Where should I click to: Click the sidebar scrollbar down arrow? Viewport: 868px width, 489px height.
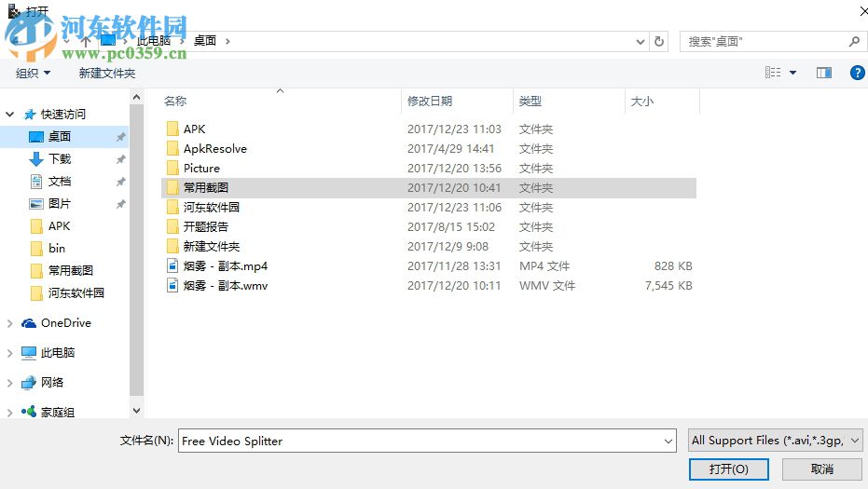[x=136, y=411]
